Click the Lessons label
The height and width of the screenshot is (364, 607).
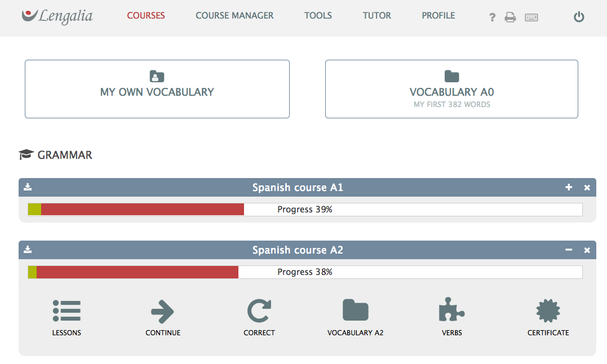[67, 332]
